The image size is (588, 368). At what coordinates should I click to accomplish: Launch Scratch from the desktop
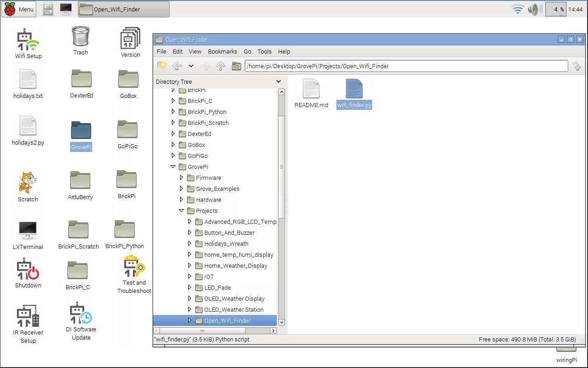tap(28, 187)
